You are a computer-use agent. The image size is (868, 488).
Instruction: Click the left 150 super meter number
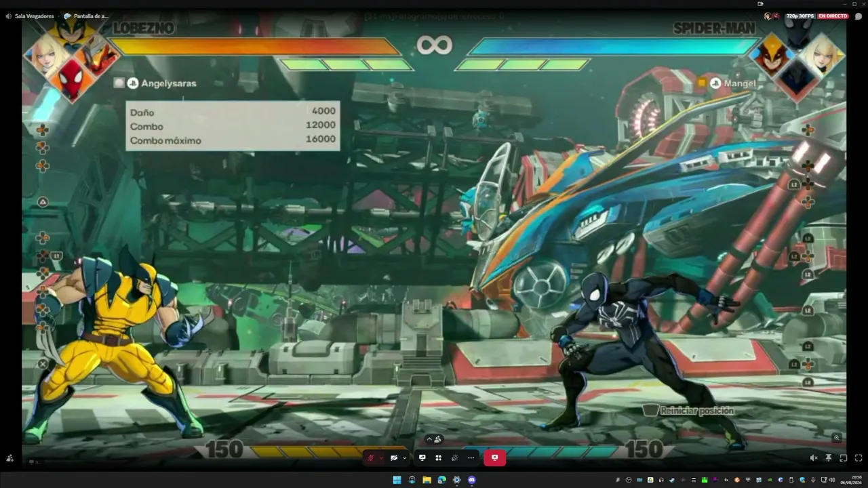tap(224, 449)
